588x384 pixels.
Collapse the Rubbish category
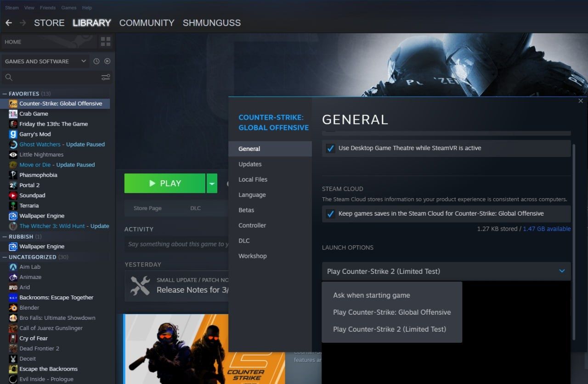[5, 237]
